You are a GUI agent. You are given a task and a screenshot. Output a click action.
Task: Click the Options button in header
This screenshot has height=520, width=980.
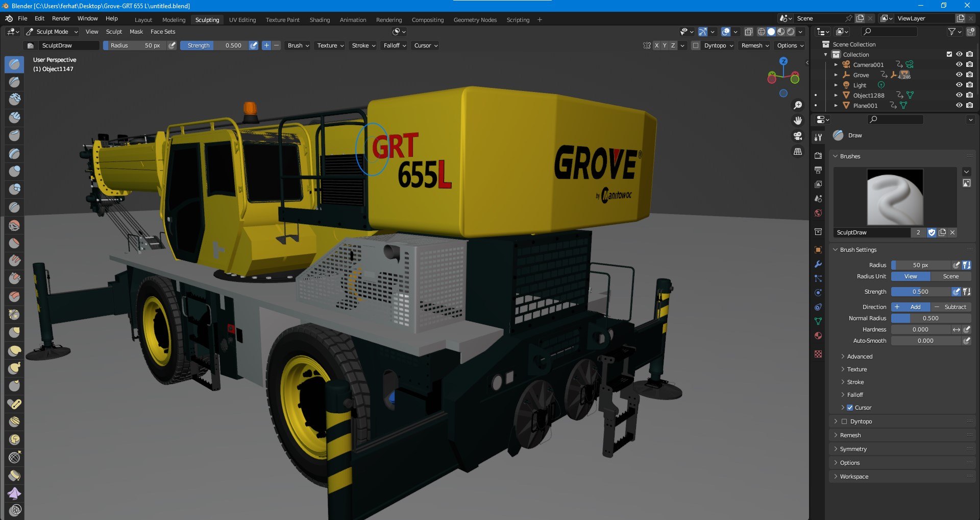pyautogui.click(x=790, y=45)
